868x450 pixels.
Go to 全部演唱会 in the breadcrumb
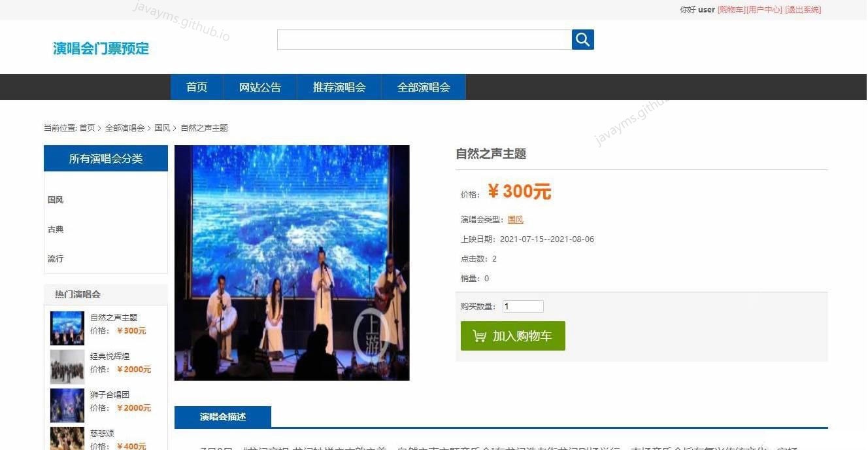125,128
